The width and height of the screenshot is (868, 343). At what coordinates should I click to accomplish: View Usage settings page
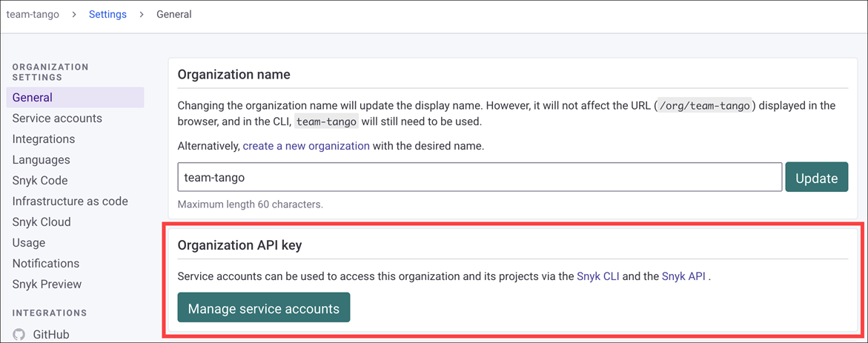point(29,243)
